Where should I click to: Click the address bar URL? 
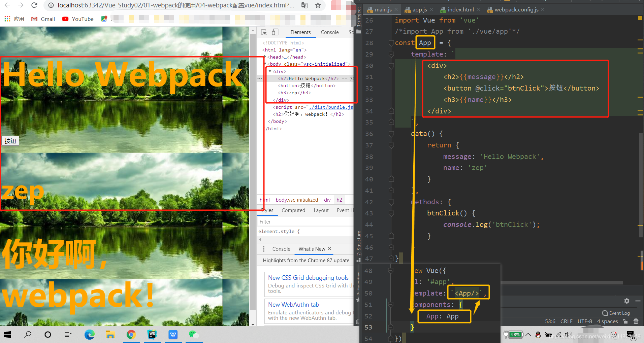click(x=176, y=5)
